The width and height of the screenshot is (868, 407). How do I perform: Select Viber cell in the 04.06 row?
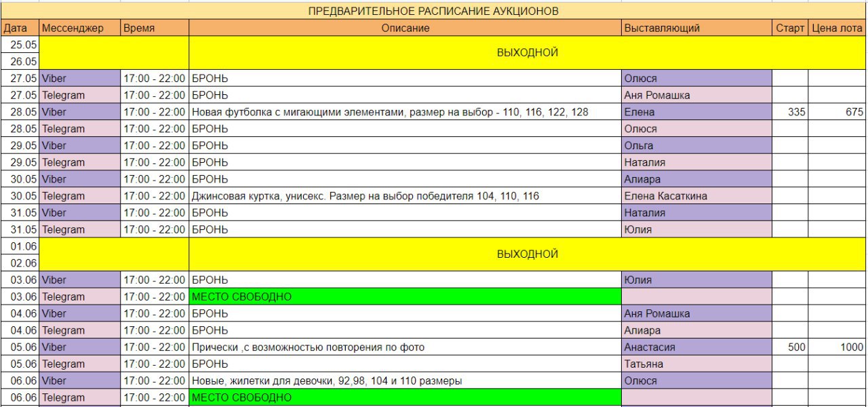[x=80, y=313]
